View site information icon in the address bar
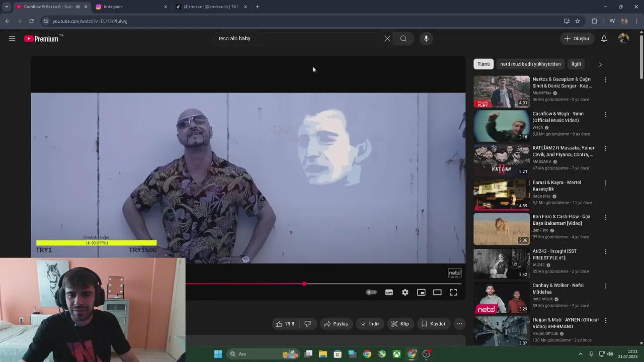Image resolution: width=644 pixels, height=362 pixels. click(x=46, y=21)
